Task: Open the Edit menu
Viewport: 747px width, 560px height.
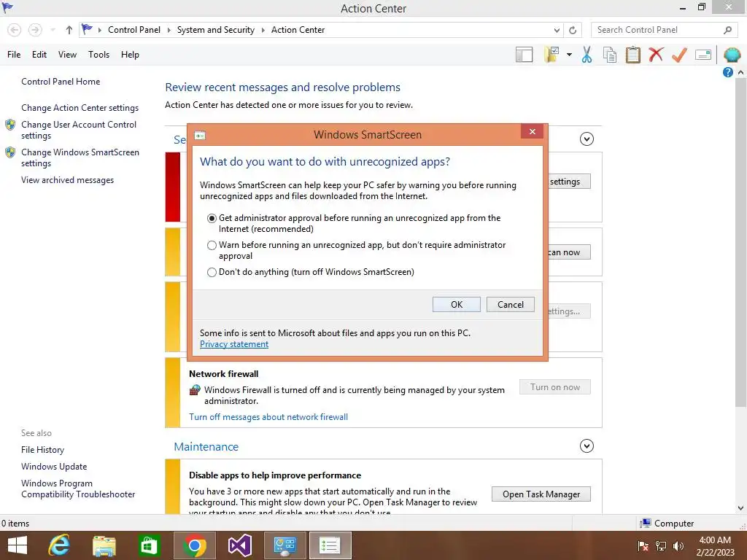Action: pos(39,55)
